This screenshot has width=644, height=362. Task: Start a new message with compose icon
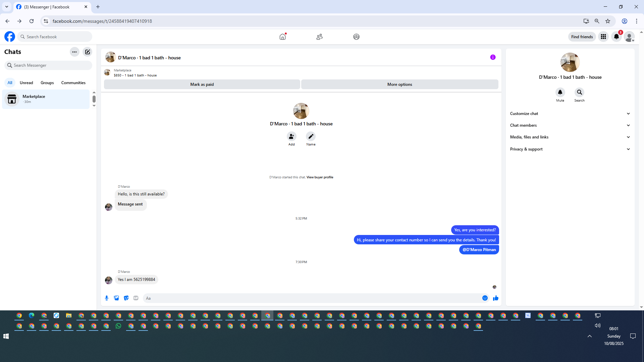(88, 52)
